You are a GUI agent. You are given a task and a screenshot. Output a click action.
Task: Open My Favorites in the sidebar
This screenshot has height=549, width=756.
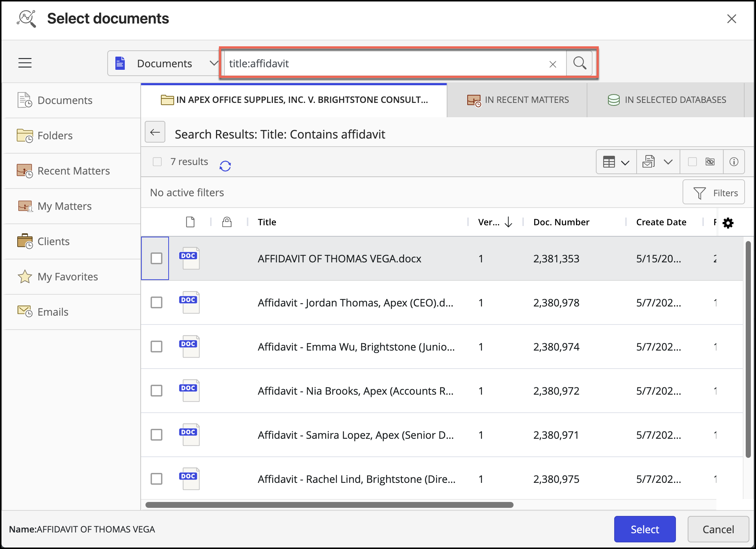(68, 277)
